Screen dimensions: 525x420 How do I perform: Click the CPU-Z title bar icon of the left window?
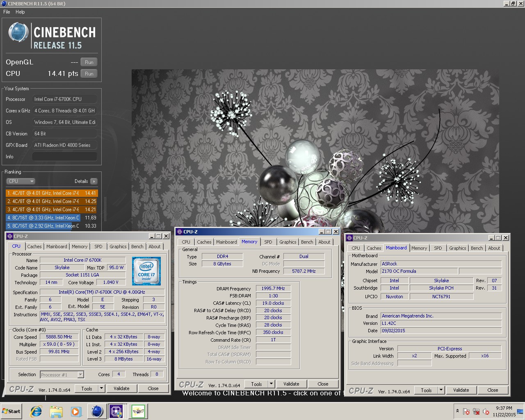[x=10, y=236]
